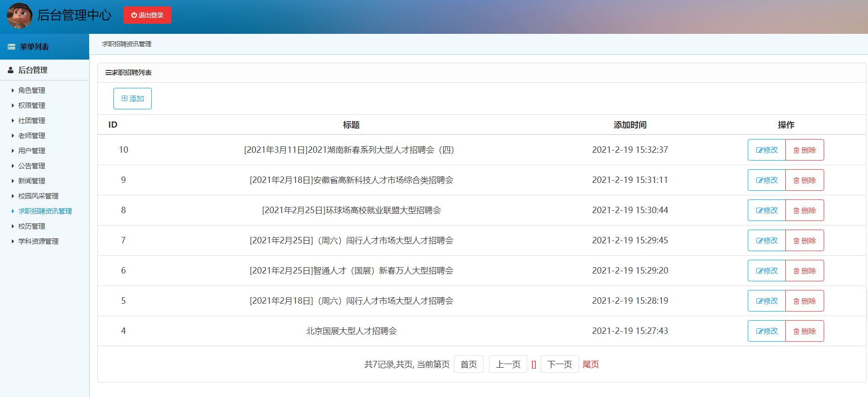
Task: Edit the 安徽省高新科技人才市场 record
Action: click(x=767, y=180)
